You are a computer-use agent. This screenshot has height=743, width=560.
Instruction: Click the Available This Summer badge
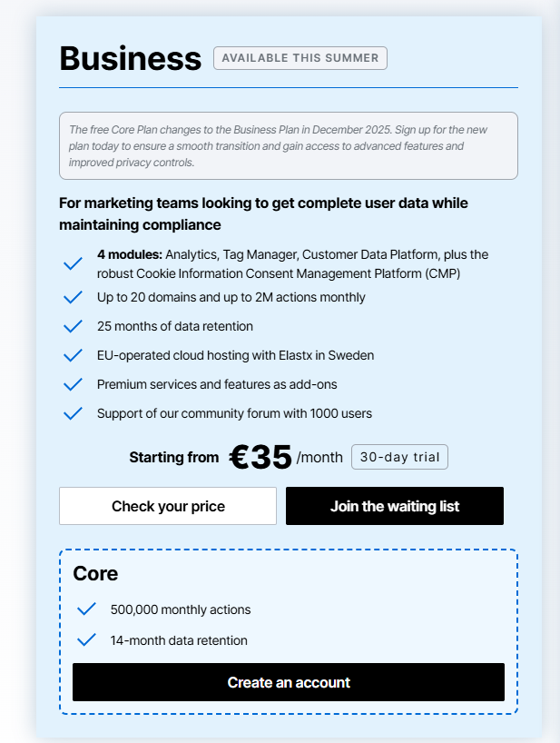pyautogui.click(x=300, y=58)
